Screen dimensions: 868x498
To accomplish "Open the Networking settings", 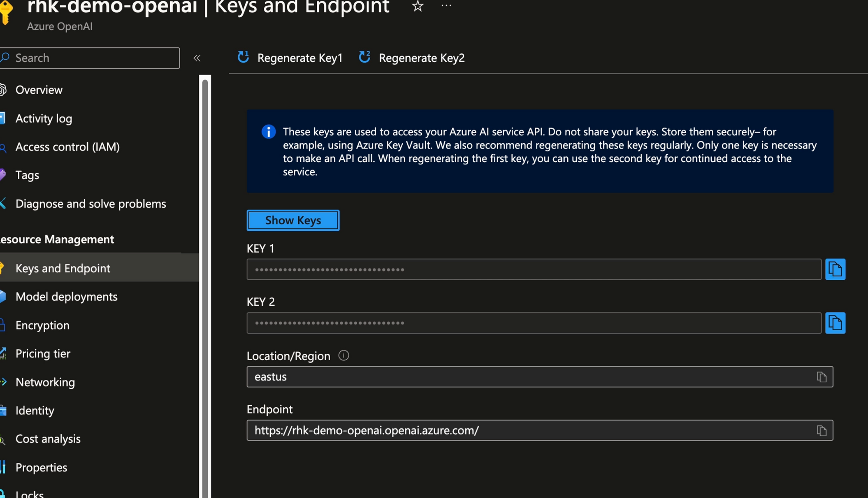I will [x=45, y=382].
